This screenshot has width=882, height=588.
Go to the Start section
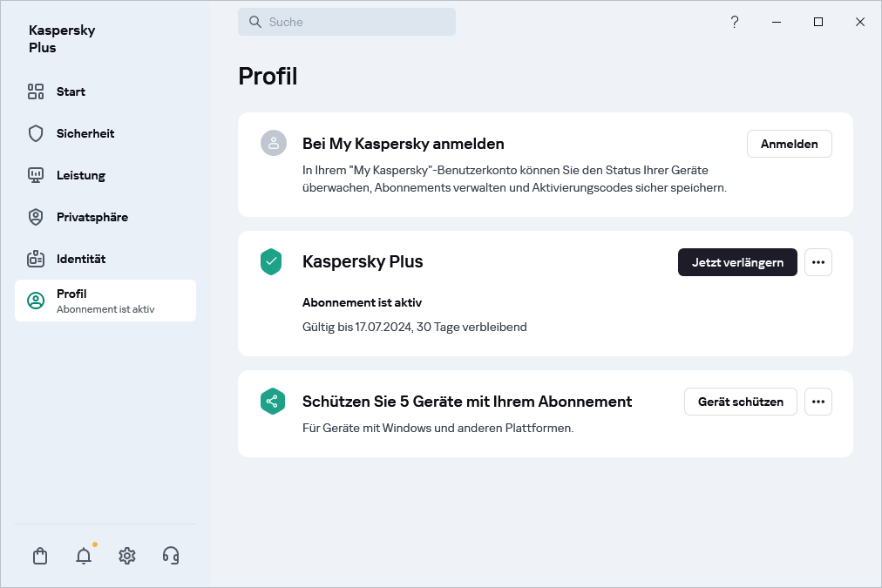[x=71, y=91]
